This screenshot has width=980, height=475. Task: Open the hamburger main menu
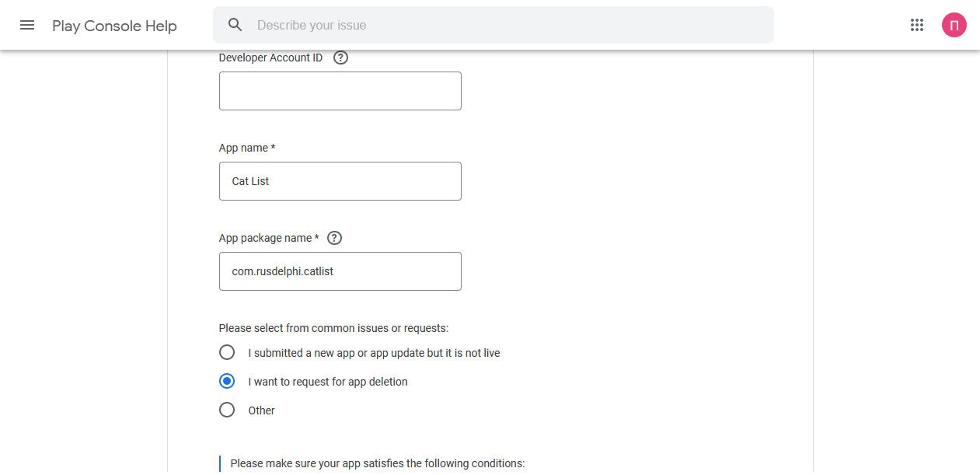[27, 25]
